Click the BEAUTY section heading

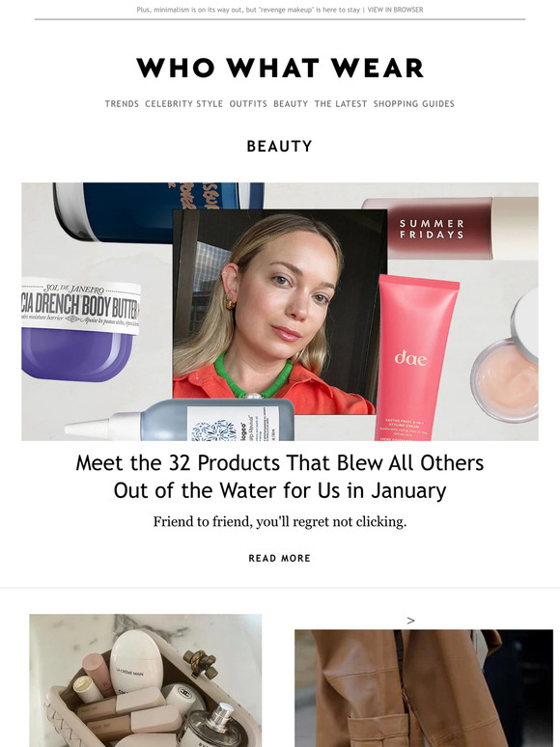[280, 147]
